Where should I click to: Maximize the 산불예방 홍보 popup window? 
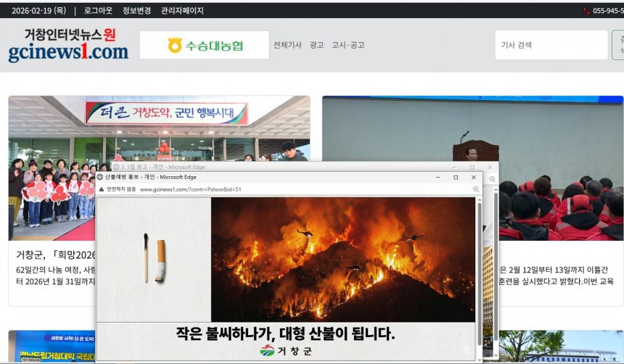point(456,177)
